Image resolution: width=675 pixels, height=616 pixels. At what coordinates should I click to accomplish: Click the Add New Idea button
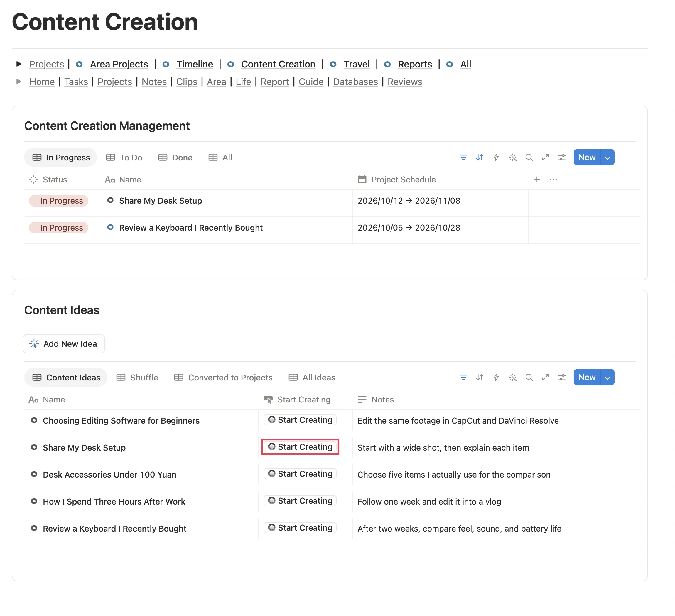click(64, 343)
